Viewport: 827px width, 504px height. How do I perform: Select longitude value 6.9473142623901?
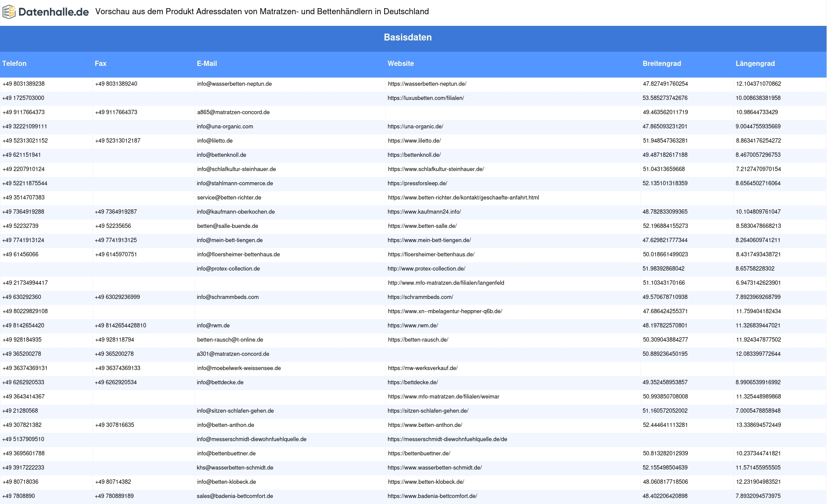758,283
